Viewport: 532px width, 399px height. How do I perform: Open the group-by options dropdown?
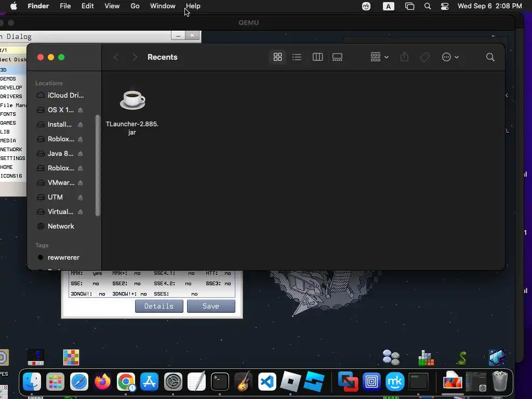(379, 57)
